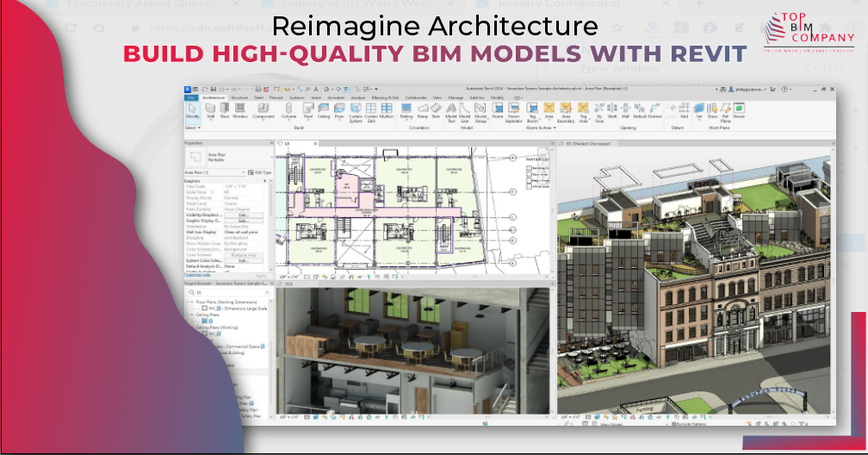This screenshot has height=455, width=868.
Task: Activate the Grid datum tool
Action: tap(685, 110)
